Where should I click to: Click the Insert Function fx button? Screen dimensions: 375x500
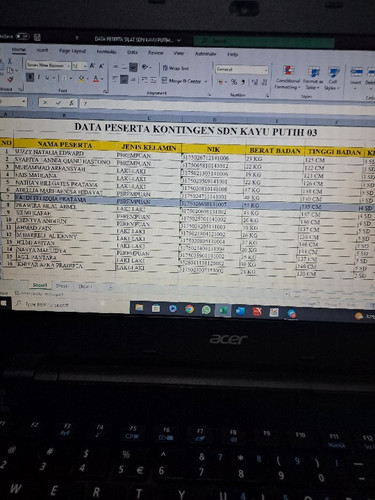pos(71,103)
